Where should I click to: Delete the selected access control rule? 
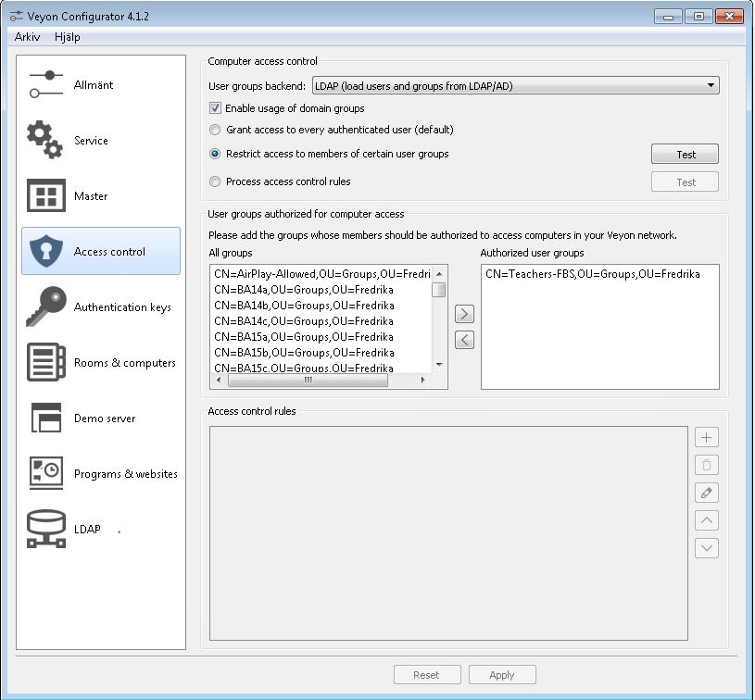tap(707, 465)
